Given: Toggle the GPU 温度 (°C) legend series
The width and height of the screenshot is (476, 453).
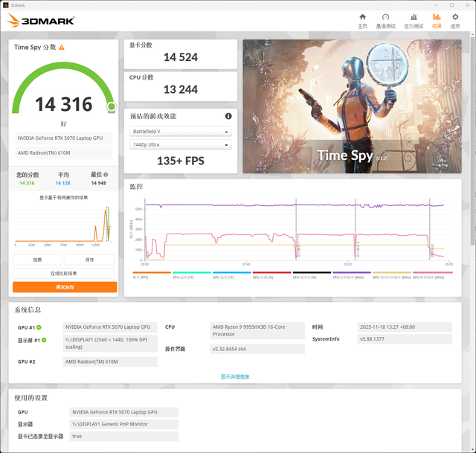Looking at the screenshot, I should 231,275.
